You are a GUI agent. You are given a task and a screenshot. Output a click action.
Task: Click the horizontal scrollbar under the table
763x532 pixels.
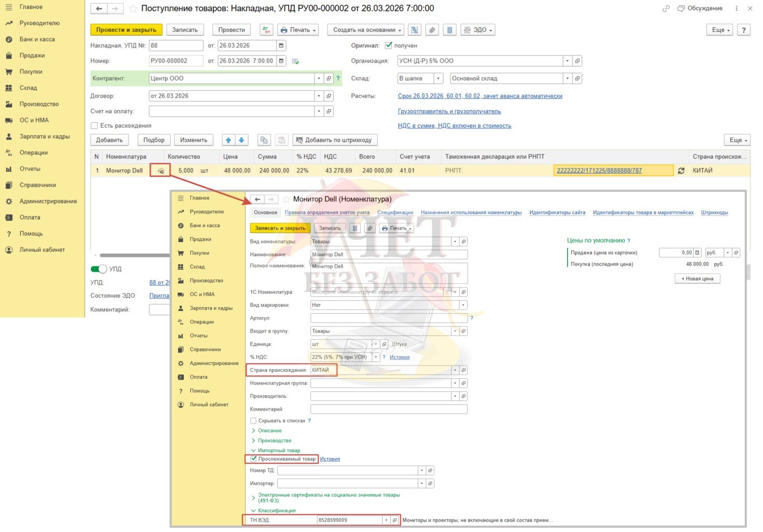[135, 255]
